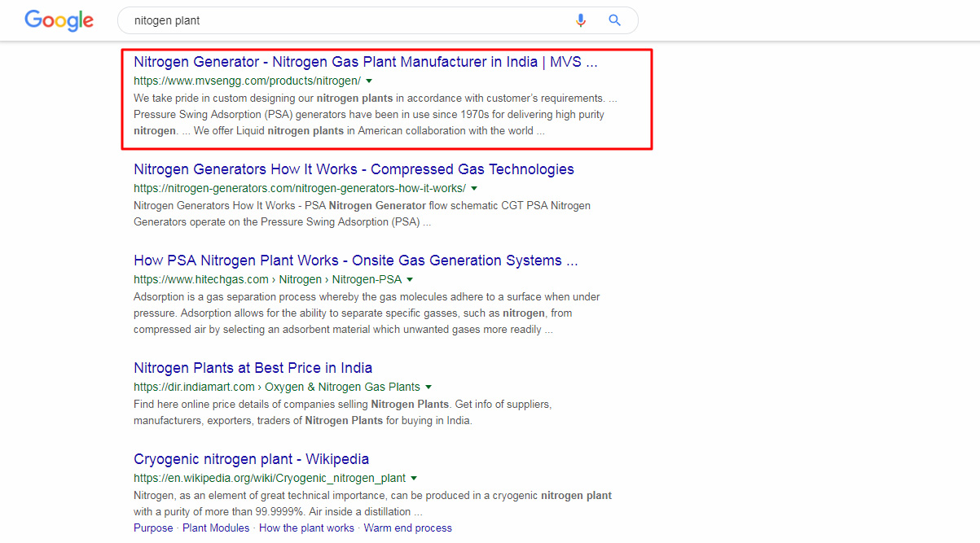The width and height of the screenshot is (980, 543).
Task: Click the en.wikipedia.org Cryogenic_nitrogen_plant URL
Action: [270, 479]
